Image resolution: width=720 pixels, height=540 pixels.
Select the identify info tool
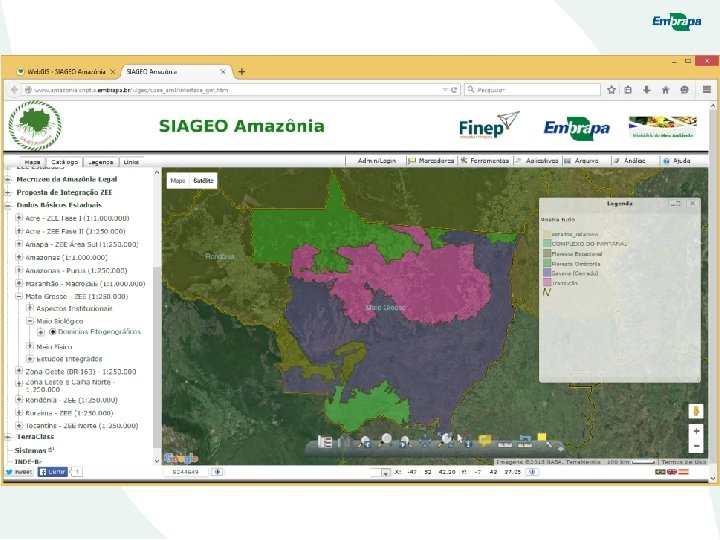467,442
